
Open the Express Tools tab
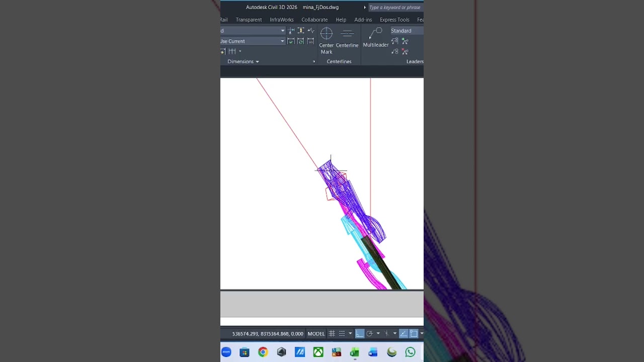coord(394,20)
